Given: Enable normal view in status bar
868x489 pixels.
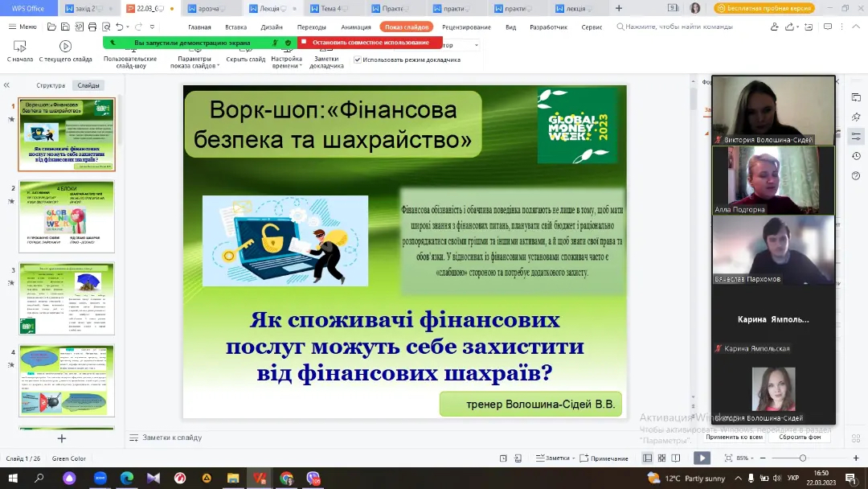Looking at the screenshot, I should click(x=648, y=458).
